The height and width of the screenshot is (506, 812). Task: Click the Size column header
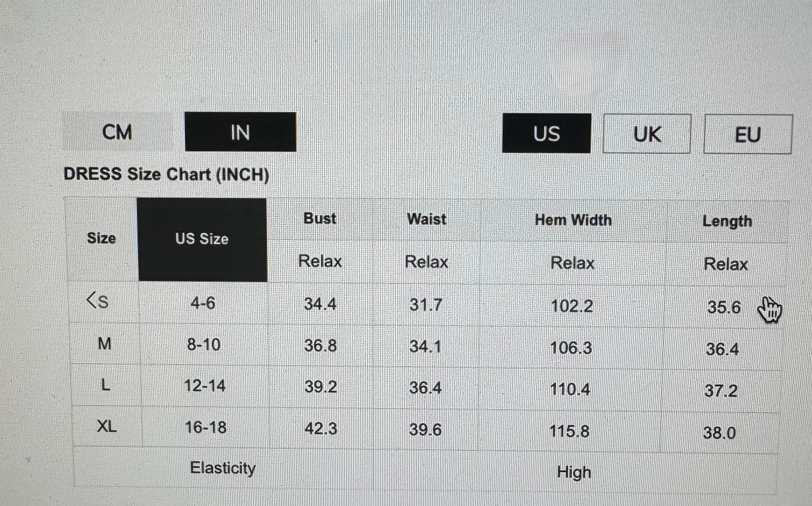click(101, 238)
